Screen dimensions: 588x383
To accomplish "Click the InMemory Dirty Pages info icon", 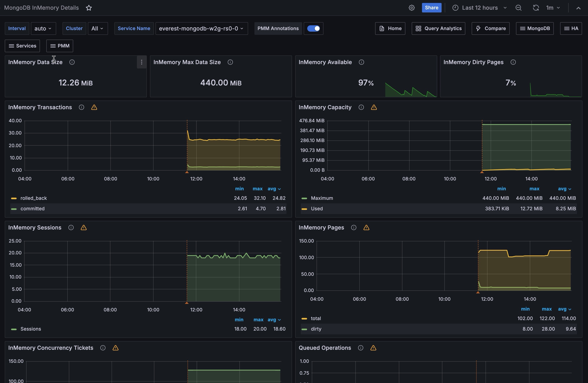I will tap(513, 62).
